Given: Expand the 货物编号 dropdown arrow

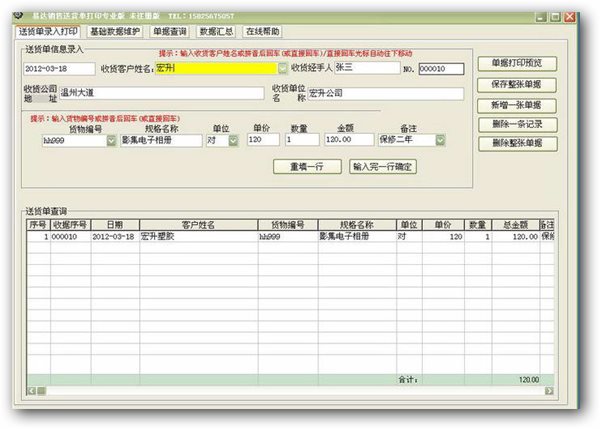Looking at the screenshot, I should pyautogui.click(x=111, y=140).
